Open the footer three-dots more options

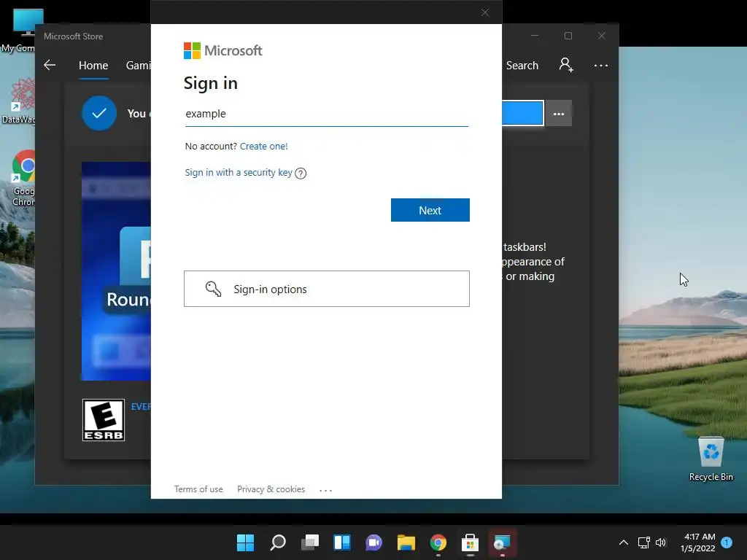tap(325, 490)
